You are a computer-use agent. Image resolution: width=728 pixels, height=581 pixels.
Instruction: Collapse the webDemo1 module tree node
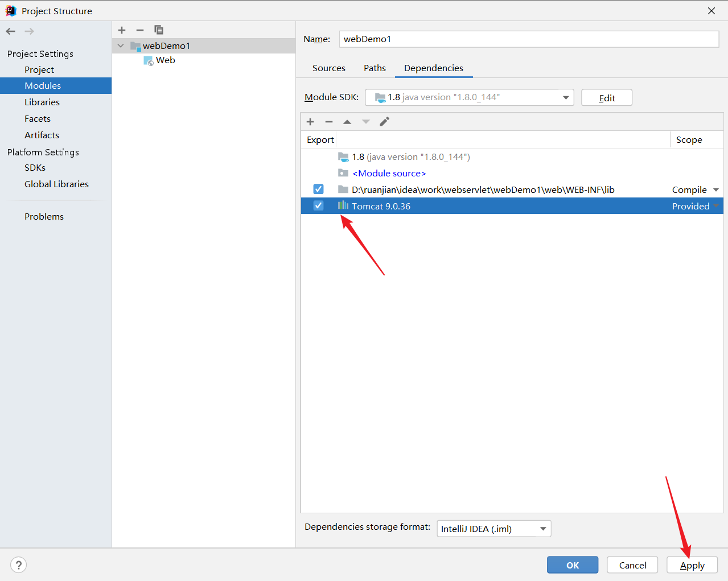pyautogui.click(x=121, y=46)
